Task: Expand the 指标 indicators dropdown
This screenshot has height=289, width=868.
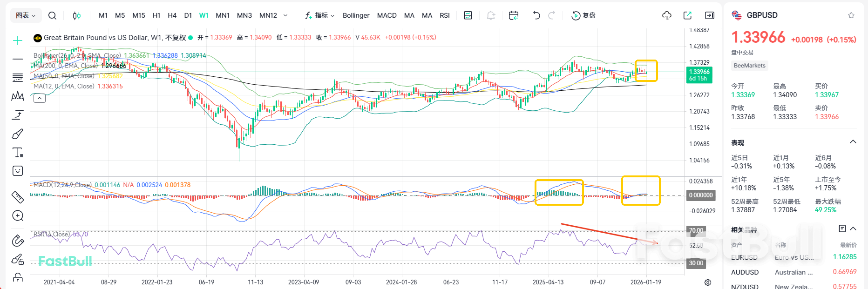Action: coord(320,15)
